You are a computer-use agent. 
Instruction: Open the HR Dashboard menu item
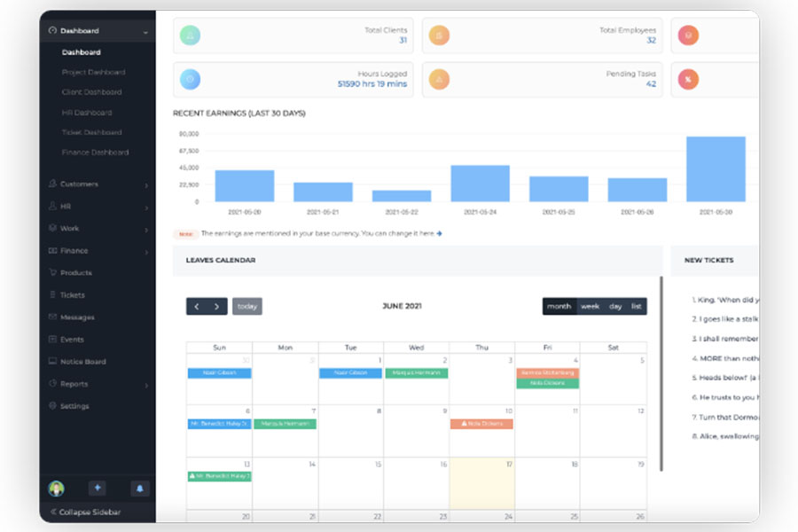[x=89, y=112]
